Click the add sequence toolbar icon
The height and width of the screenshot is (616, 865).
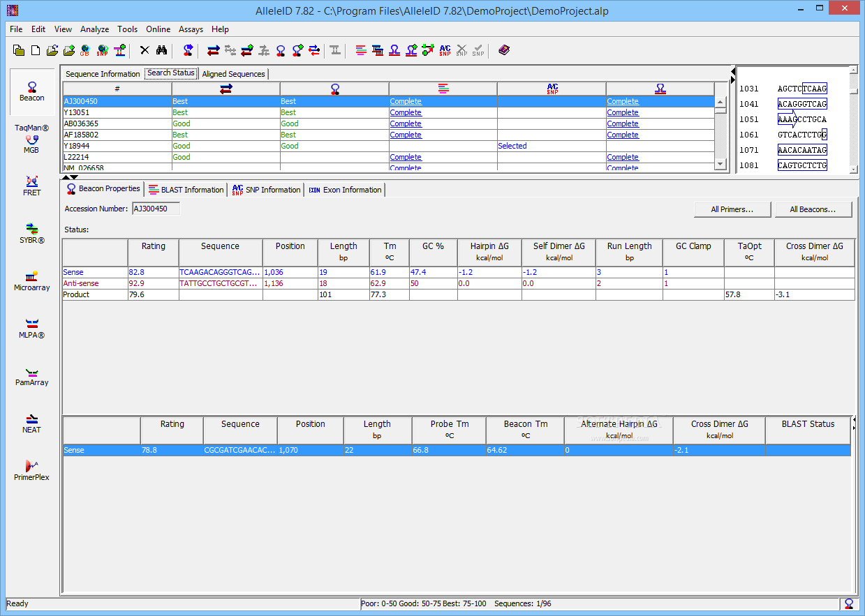coord(119,50)
